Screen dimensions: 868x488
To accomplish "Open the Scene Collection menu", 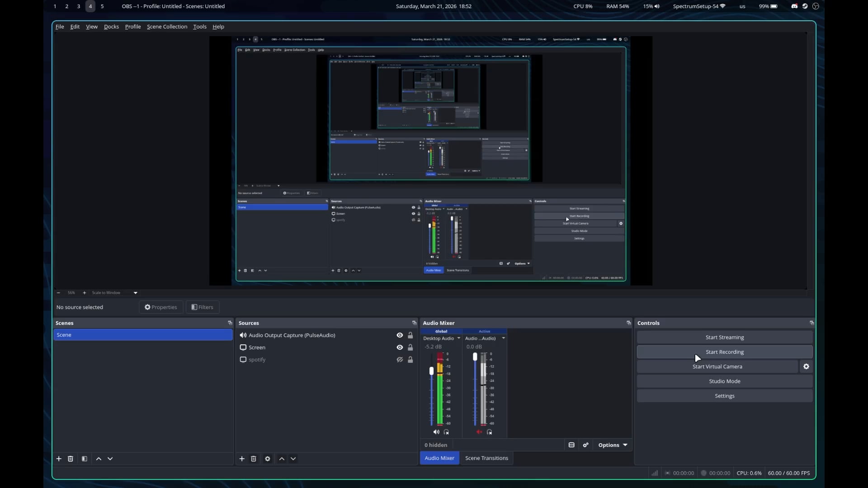I will tap(167, 27).
